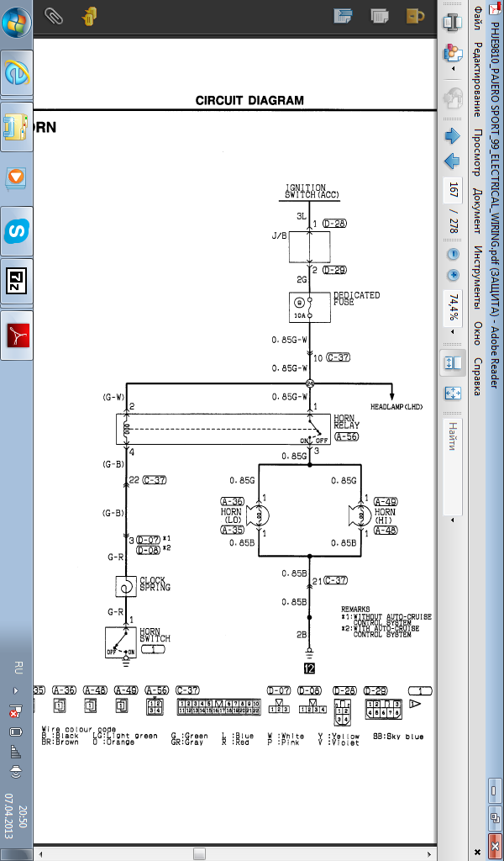Open the Attachments paperclip panel
Image resolution: width=504 pixels, height=861 pixels.
pos(54,15)
